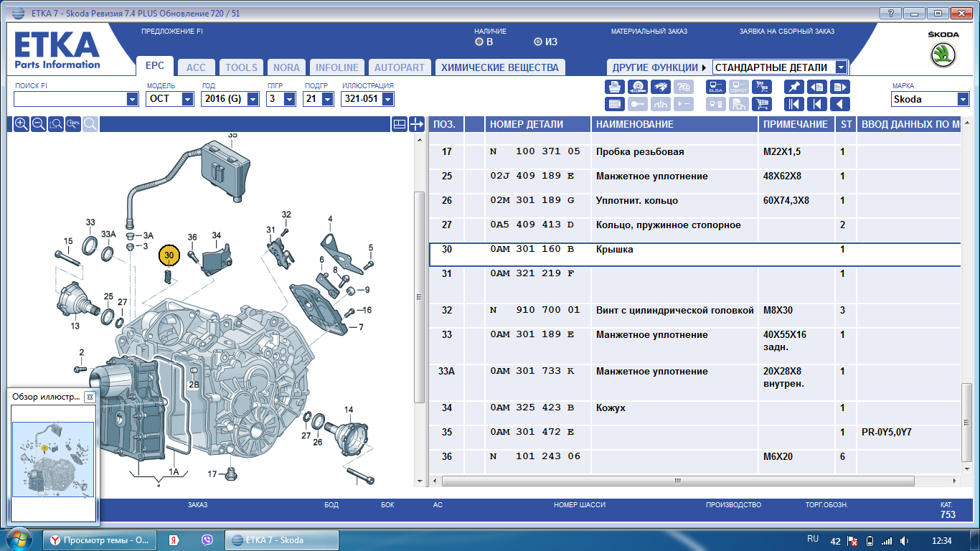Click the parts list horizontal scrollbar
980x551 pixels.
pos(677,481)
